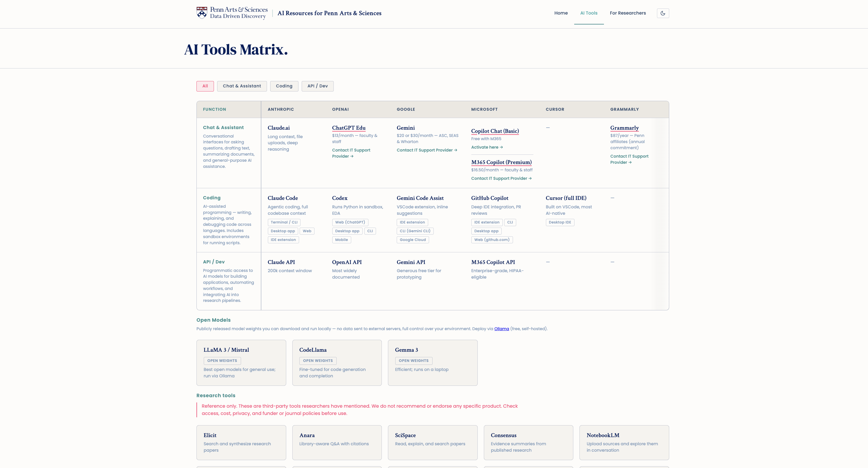868x468 pixels.
Task: Click the Claude API entry
Action: (x=281, y=262)
